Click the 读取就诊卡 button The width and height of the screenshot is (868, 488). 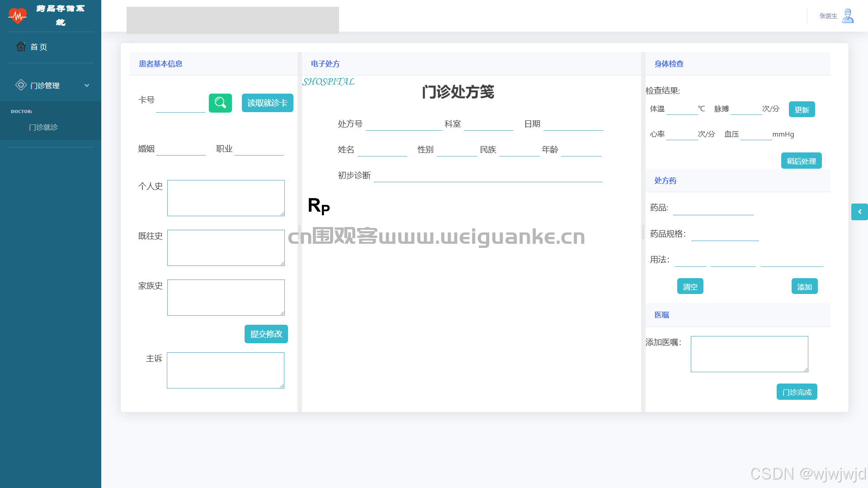268,103
